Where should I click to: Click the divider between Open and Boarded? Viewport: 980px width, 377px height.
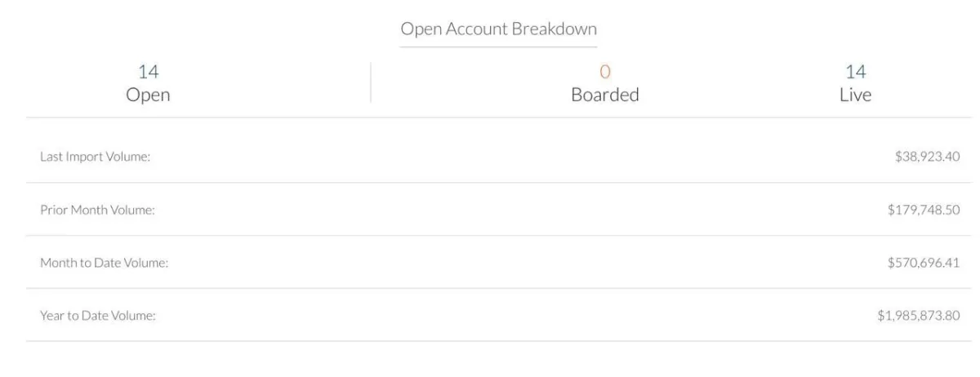click(x=371, y=82)
